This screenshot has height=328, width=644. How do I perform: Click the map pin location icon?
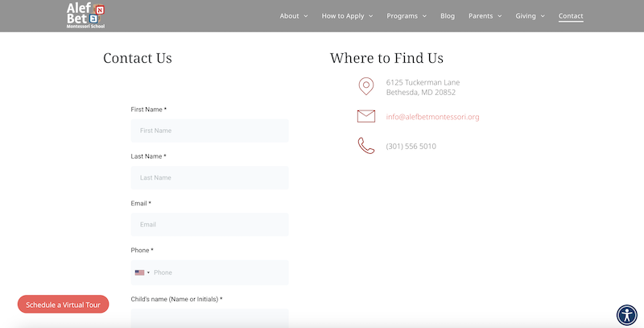[x=366, y=87]
